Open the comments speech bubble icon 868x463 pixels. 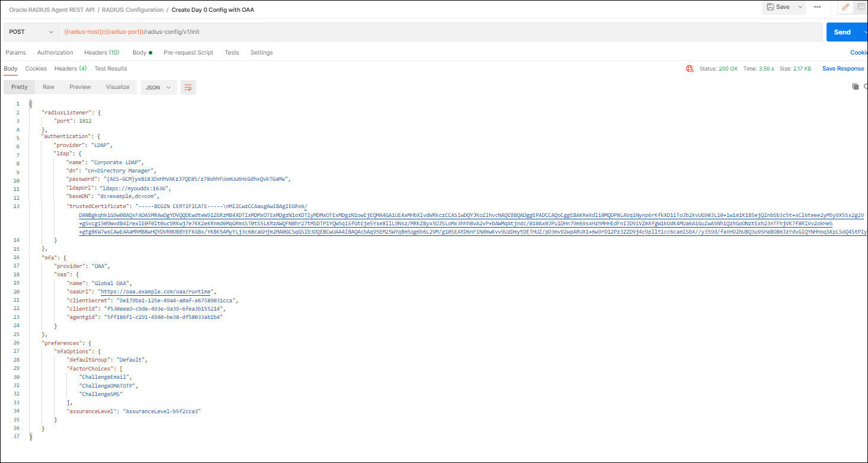[x=860, y=7]
